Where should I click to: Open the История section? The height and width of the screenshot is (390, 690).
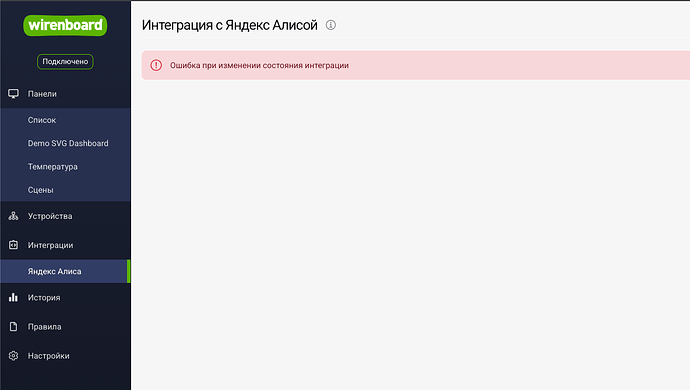click(65, 298)
